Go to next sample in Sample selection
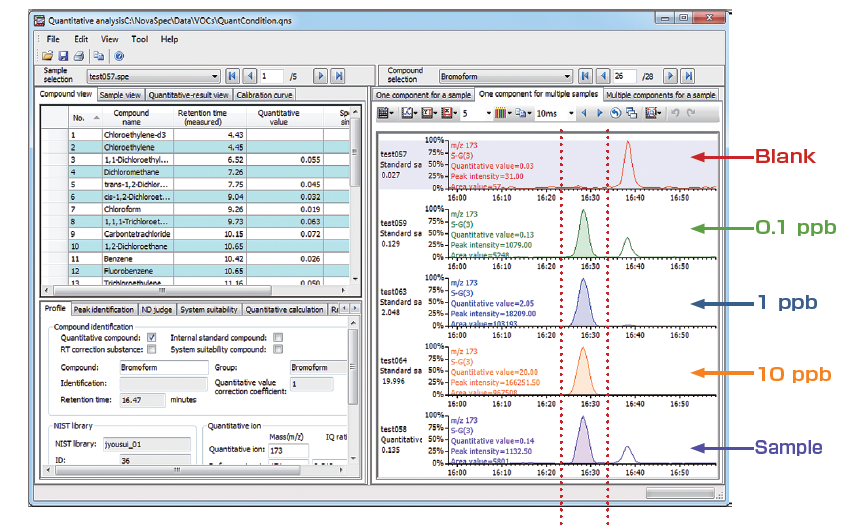The height and width of the screenshot is (529, 862). click(320, 76)
